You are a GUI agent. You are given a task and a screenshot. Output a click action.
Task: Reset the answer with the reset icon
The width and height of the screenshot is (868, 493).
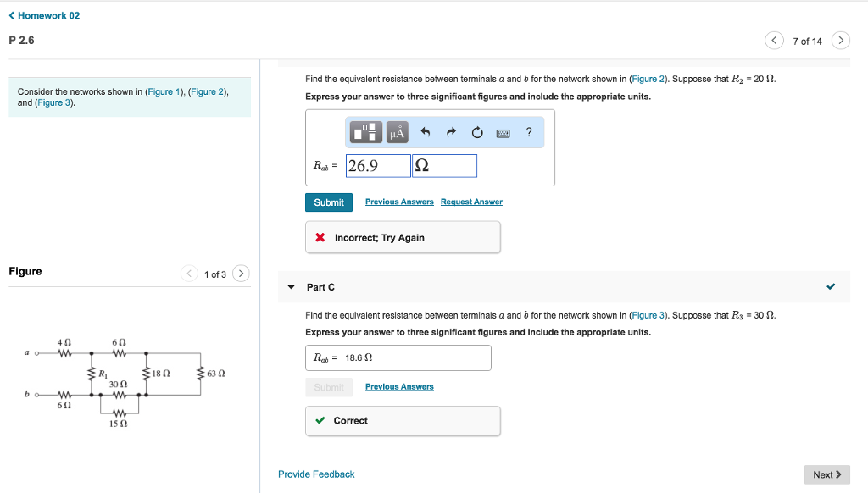477,132
